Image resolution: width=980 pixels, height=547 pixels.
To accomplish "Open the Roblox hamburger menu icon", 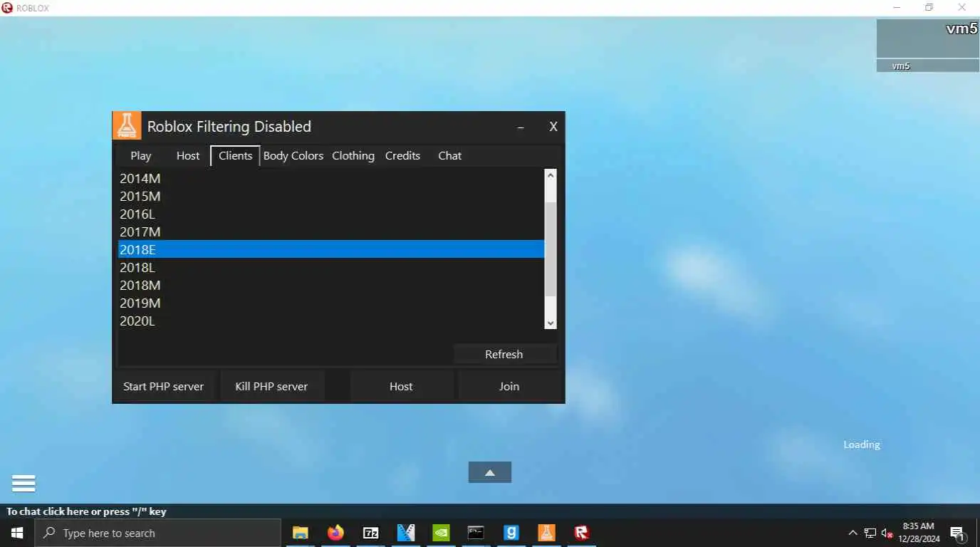I will pos(24,484).
